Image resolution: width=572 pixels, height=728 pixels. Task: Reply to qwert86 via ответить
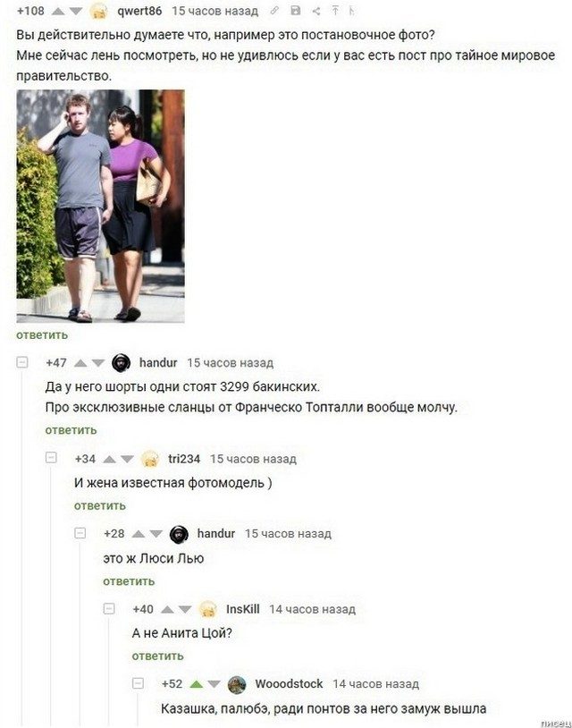pyautogui.click(x=42, y=335)
